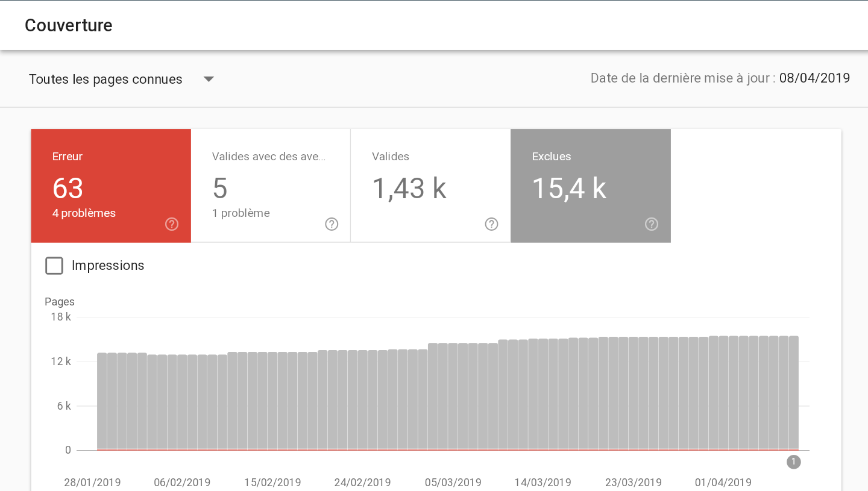868x491 pixels.
Task: Open help icon on Valides card
Action: pos(491,224)
